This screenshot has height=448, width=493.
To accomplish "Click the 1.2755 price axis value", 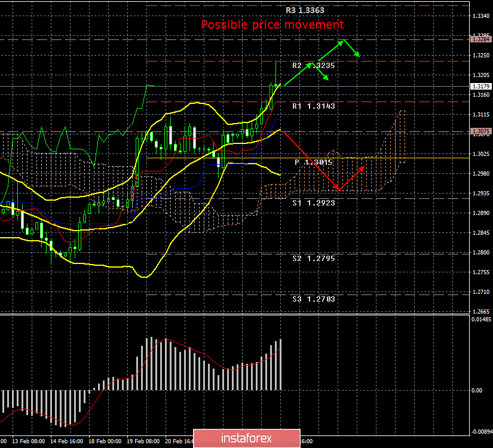I will [481, 272].
